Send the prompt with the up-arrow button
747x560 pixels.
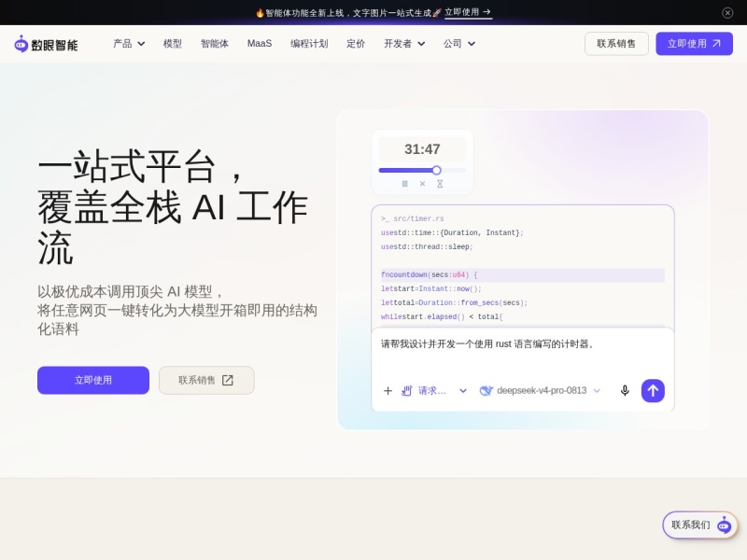(x=653, y=391)
